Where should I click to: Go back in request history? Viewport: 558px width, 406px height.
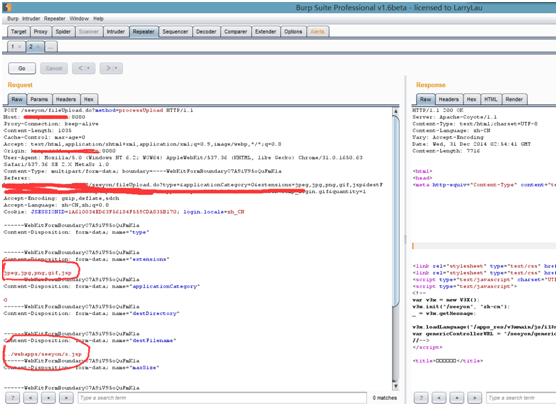pyautogui.click(x=80, y=68)
